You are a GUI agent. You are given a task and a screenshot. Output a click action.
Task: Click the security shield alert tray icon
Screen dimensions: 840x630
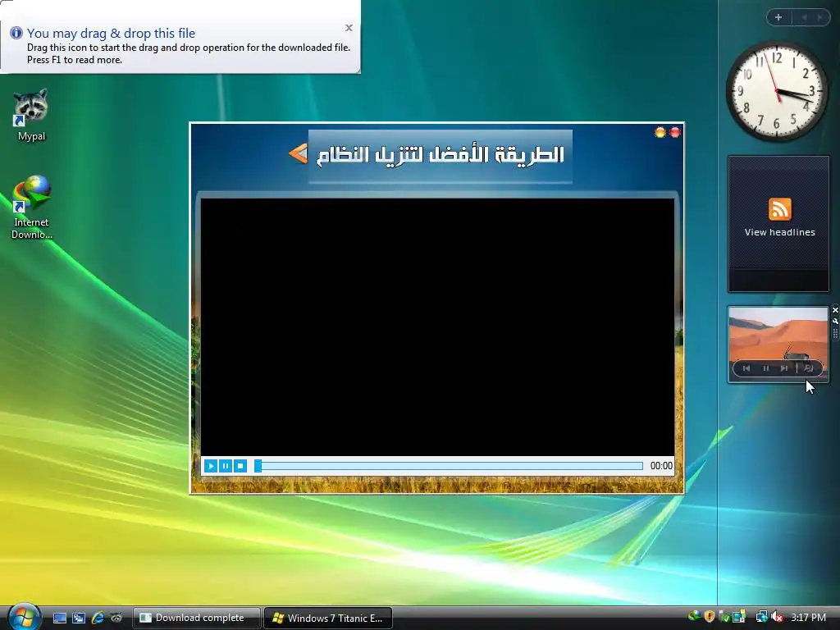click(710, 617)
